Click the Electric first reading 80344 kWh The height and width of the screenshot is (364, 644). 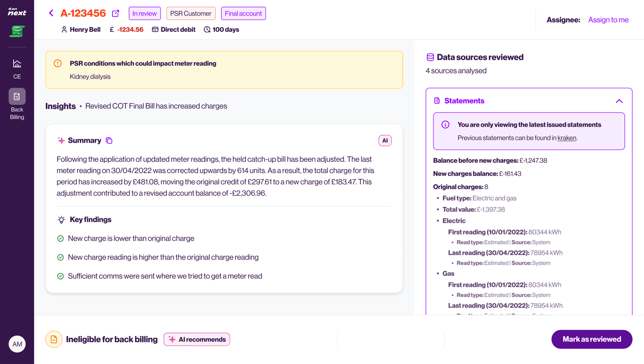click(505, 232)
